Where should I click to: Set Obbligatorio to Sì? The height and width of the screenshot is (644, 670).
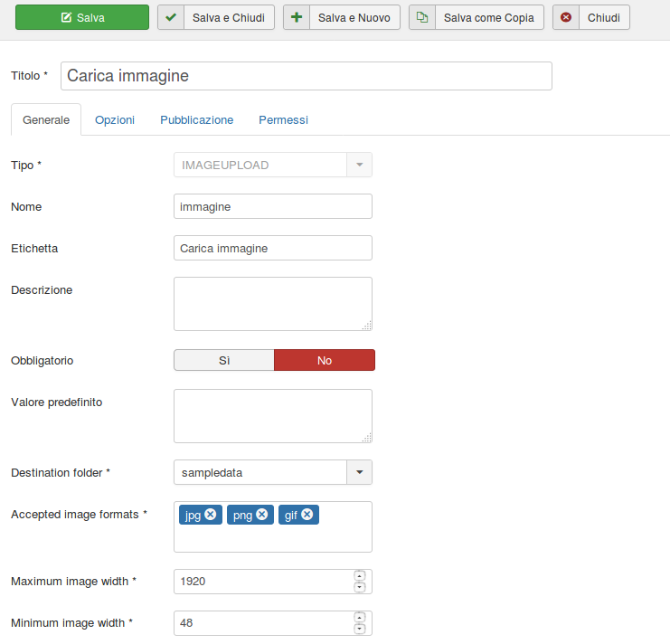click(224, 360)
